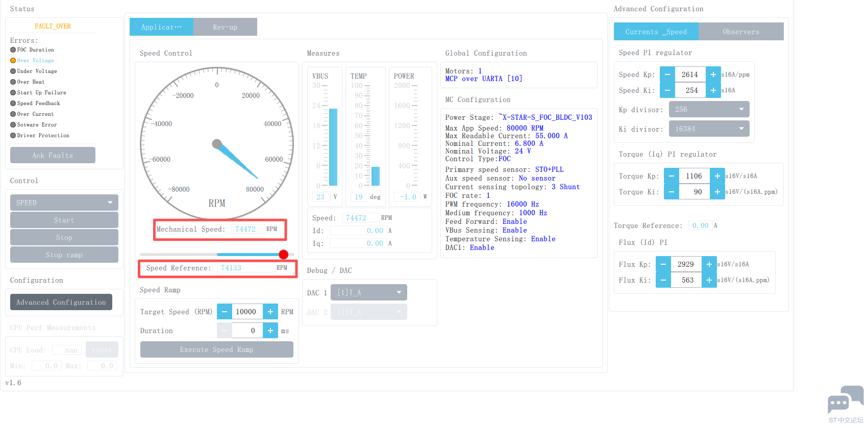This screenshot has height=428, width=868.
Task: Click the red speed reference slider handle
Action: [284, 254]
